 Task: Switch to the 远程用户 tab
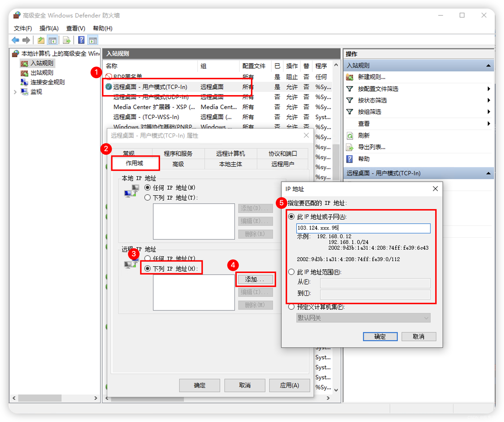283,164
